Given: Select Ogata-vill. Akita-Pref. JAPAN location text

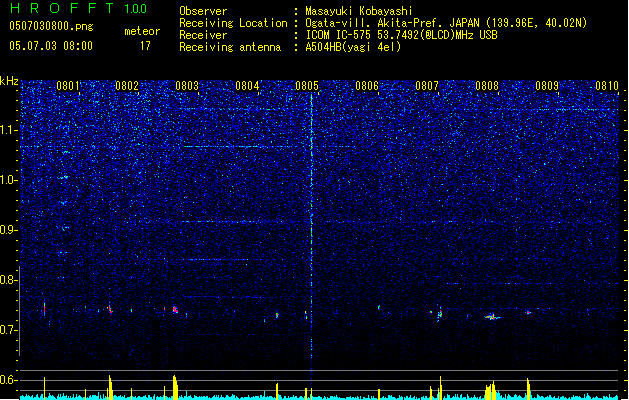Looking at the screenshot, I should tap(446, 23).
